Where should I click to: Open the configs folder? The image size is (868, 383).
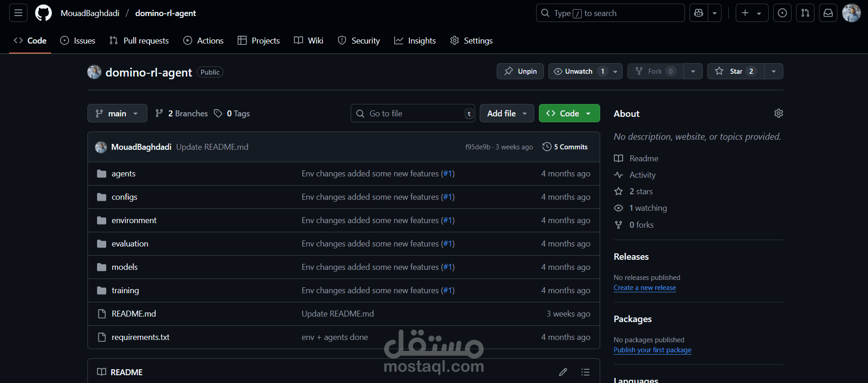pyautogui.click(x=125, y=197)
